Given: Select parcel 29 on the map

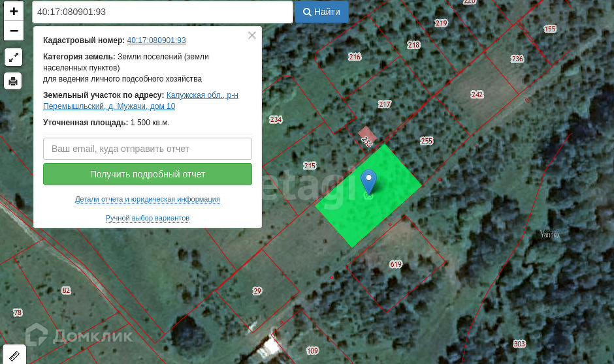Looking at the screenshot, I should 257,291.
